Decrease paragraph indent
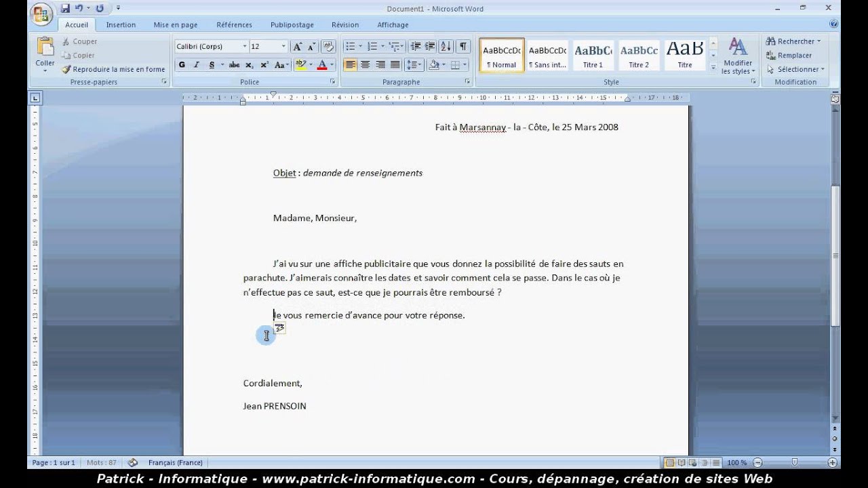 coord(416,46)
